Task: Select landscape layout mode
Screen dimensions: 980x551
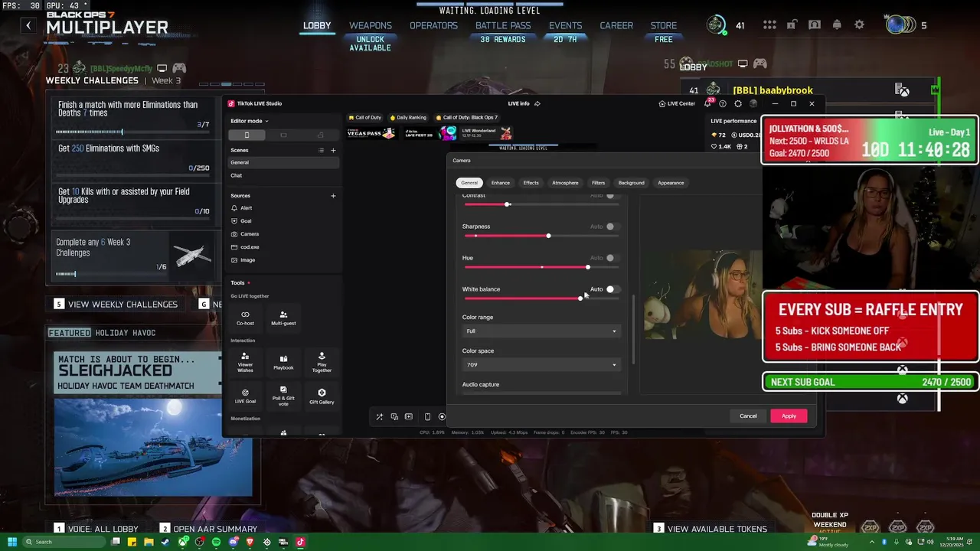Action: point(283,135)
